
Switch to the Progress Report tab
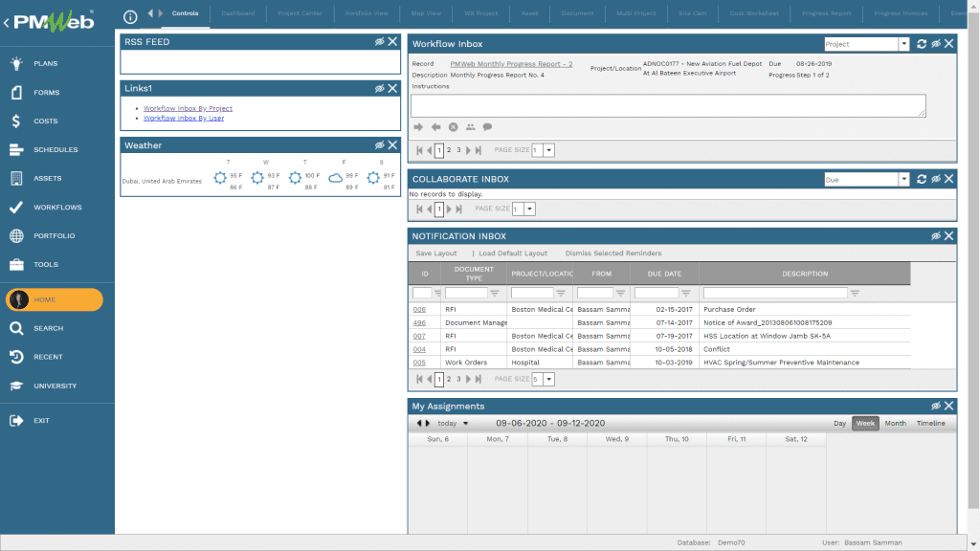tap(827, 13)
